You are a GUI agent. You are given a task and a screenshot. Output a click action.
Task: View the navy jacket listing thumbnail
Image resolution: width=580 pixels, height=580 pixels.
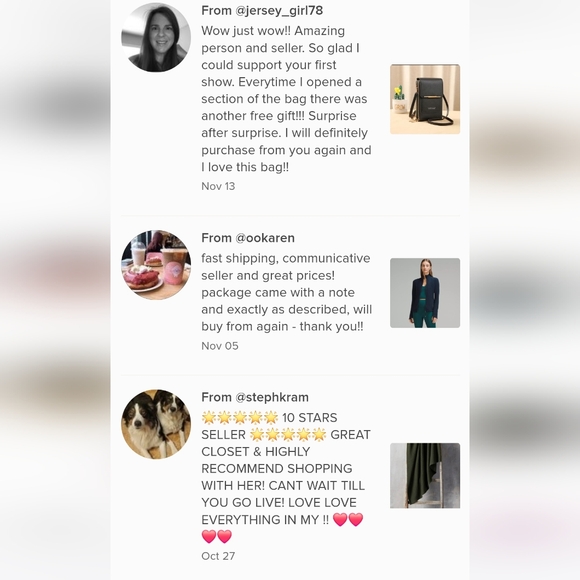[425, 293]
